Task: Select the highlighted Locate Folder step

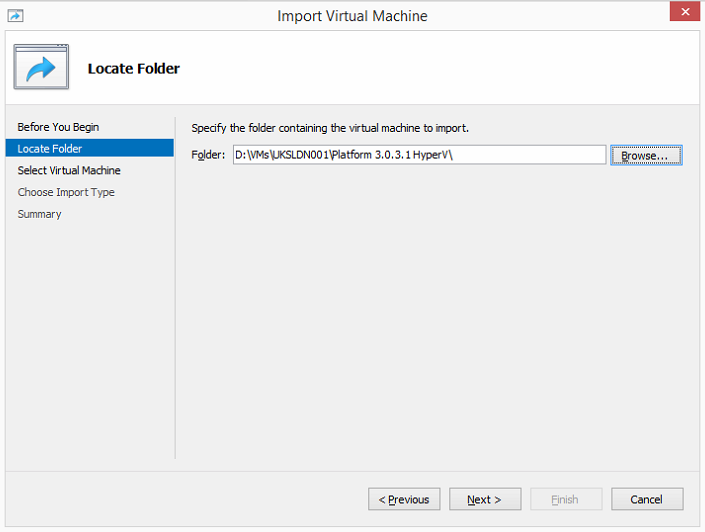Action: tap(50, 149)
